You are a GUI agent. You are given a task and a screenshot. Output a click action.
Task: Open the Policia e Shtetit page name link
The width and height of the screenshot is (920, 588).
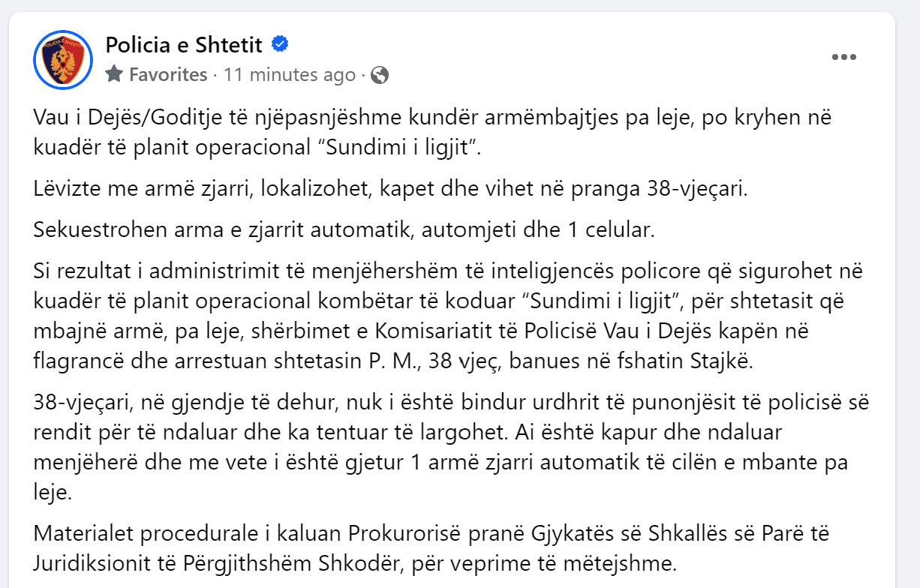coord(185,45)
